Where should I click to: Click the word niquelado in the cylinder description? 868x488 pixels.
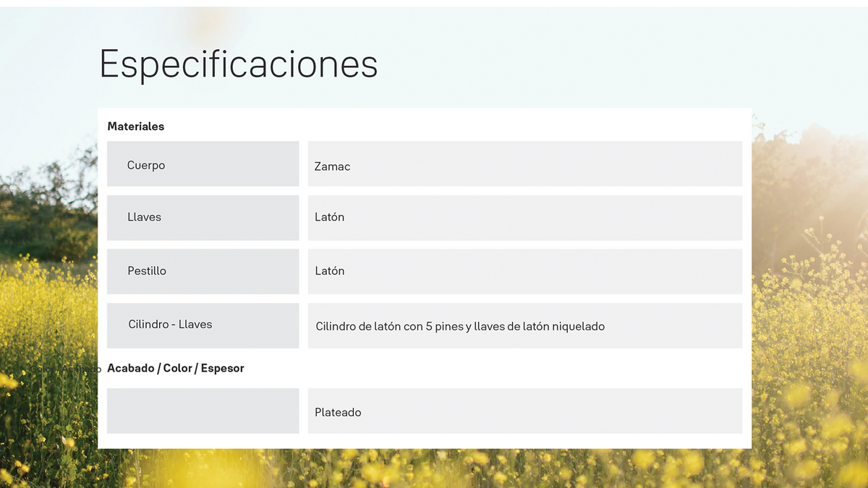point(579,326)
